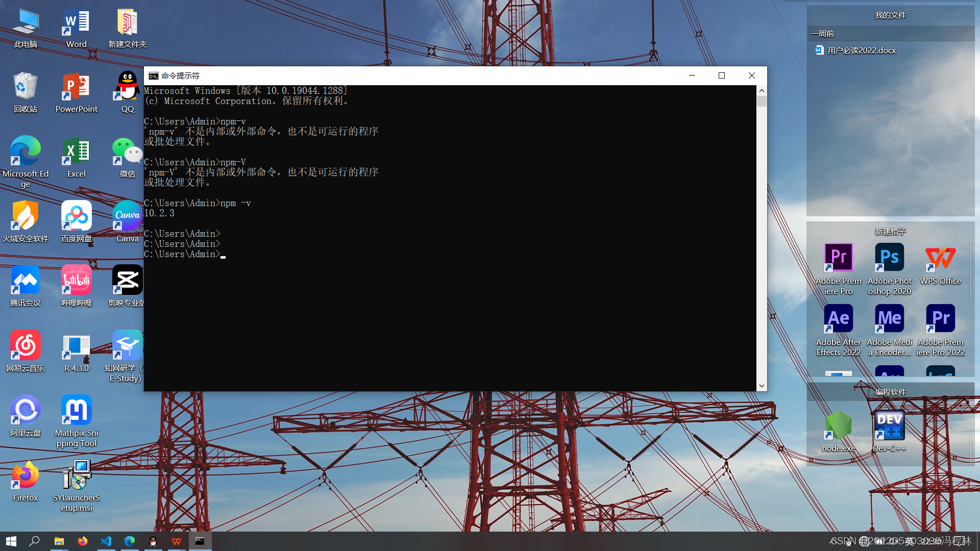This screenshot has width=980, height=551.
Task: Open the Recycle Bin icon
Action: point(25,87)
